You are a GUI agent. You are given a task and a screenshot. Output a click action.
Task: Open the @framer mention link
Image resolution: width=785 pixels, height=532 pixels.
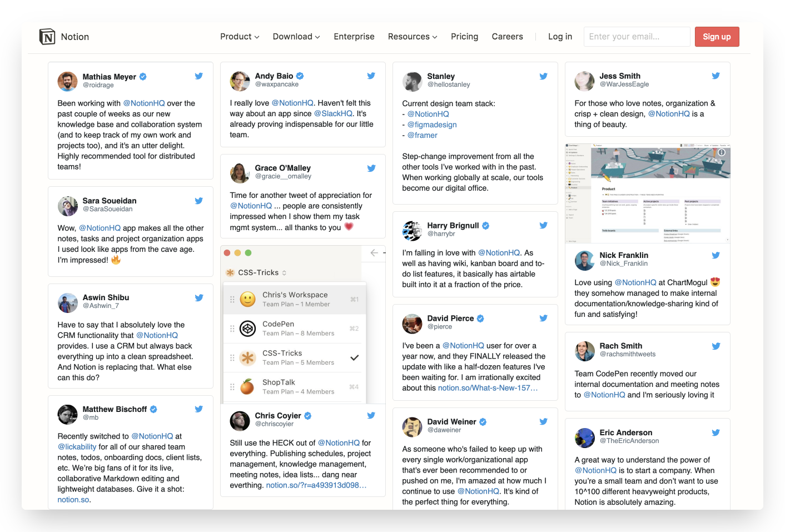point(422,135)
